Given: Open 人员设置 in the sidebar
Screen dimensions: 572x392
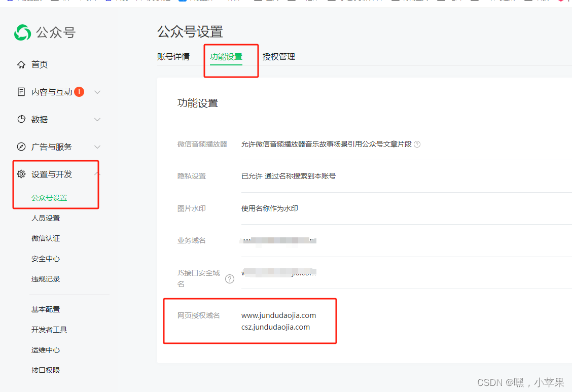Looking at the screenshot, I should (x=47, y=218).
